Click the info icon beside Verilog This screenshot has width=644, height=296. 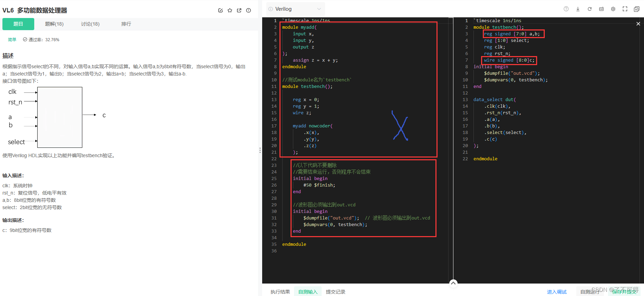(x=271, y=9)
